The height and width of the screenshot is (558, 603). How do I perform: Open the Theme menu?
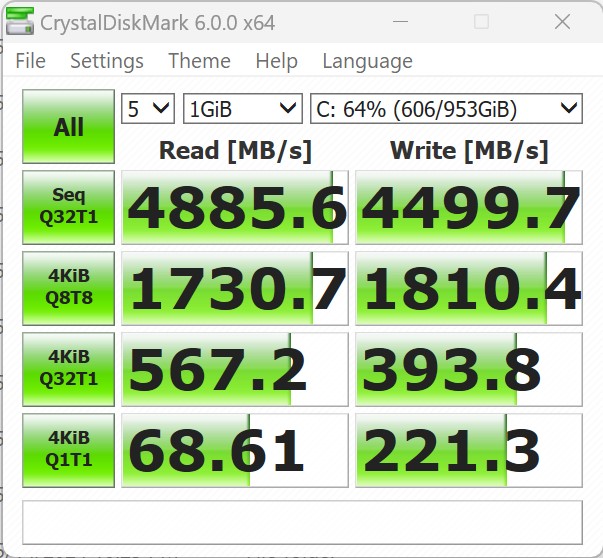click(x=199, y=61)
